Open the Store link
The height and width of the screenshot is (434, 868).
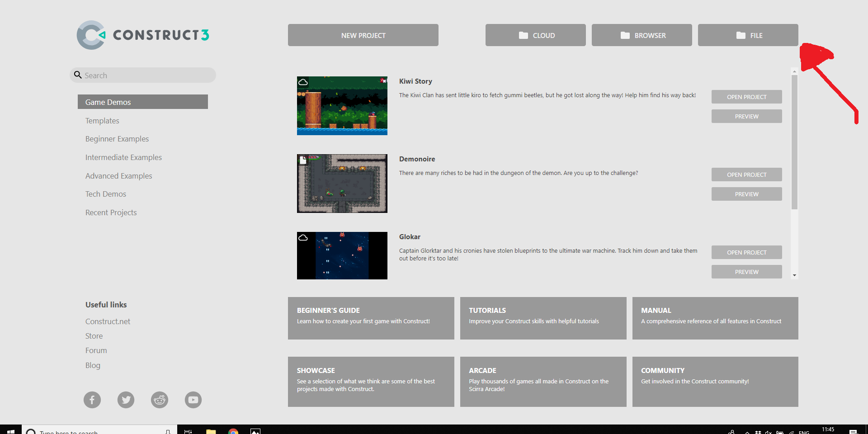click(94, 336)
